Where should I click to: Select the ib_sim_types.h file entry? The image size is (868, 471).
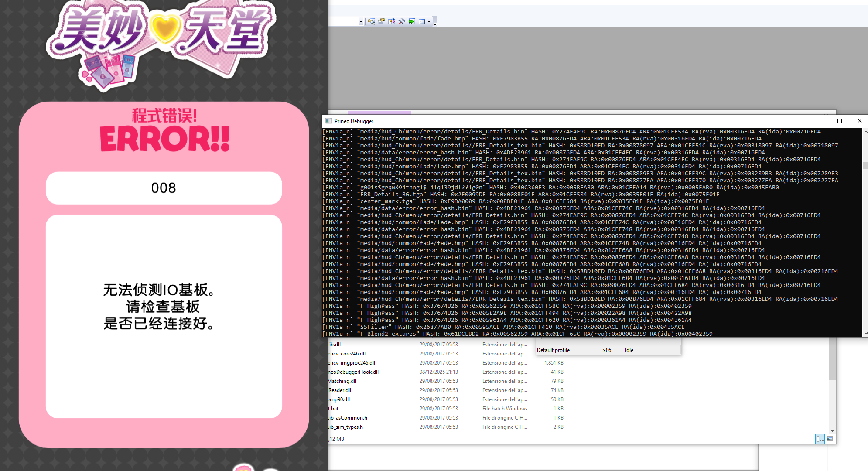tap(345, 427)
